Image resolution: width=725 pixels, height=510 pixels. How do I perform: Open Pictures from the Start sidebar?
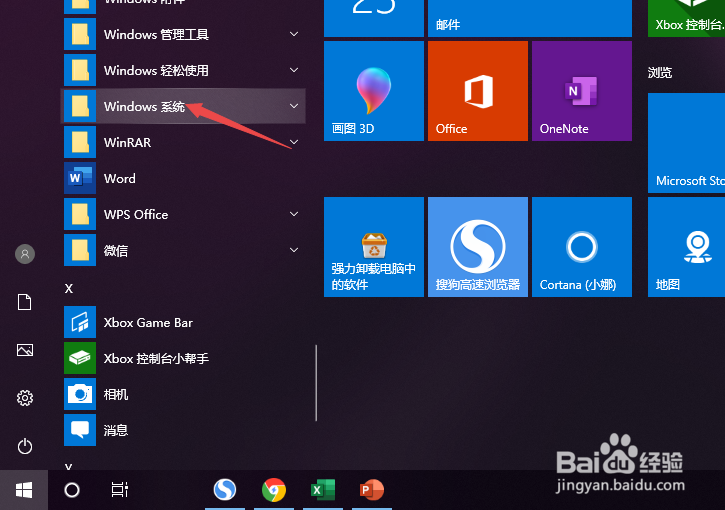(x=25, y=350)
